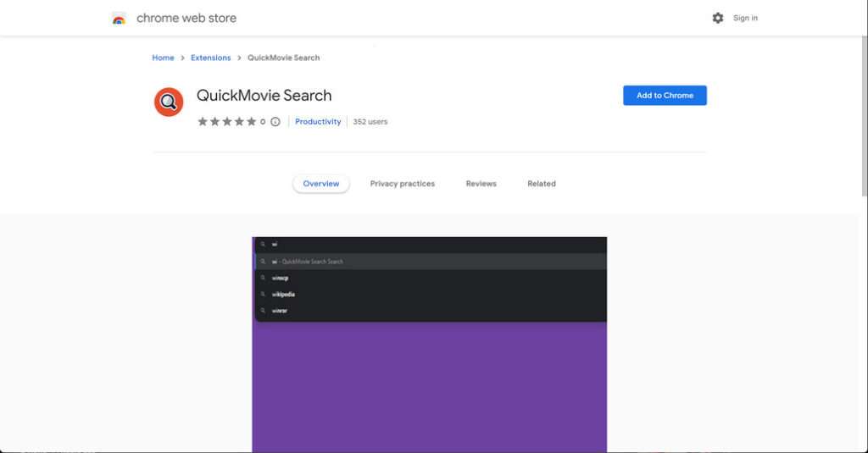Open settings via the gear icon
868x453 pixels.
coord(717,19)
